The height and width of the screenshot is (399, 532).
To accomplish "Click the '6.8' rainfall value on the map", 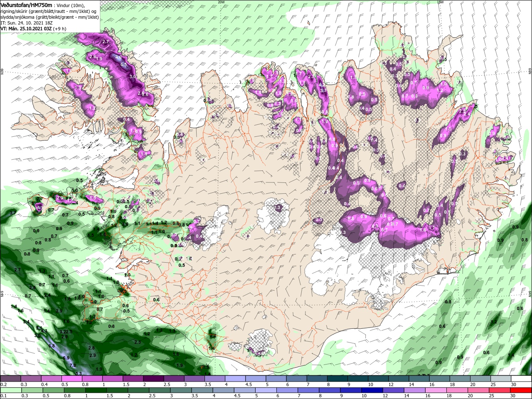I will (52, 346).
